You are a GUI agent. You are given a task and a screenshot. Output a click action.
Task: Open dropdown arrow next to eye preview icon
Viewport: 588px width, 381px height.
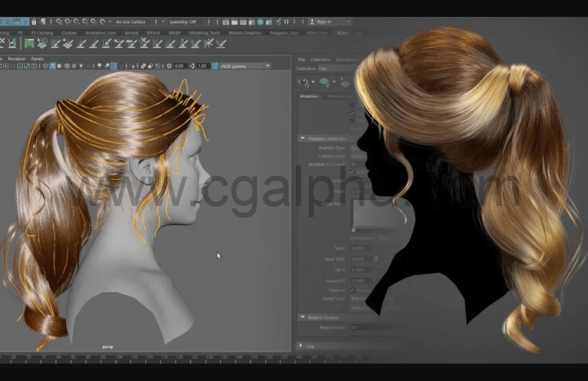(313, 82)
